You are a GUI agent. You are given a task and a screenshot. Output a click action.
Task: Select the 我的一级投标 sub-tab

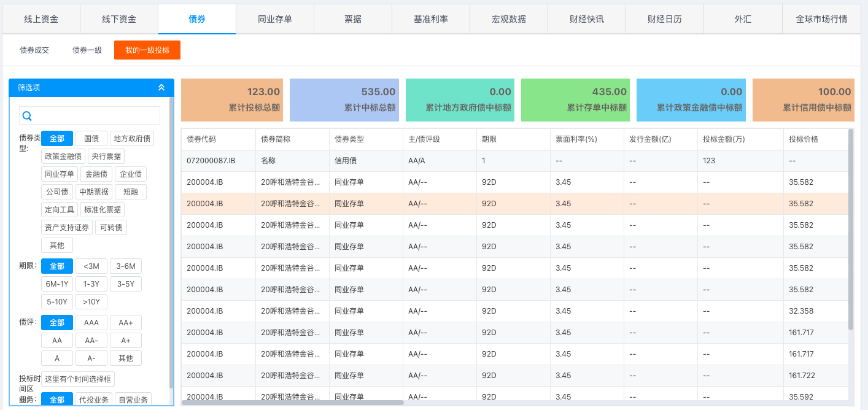[147, 50]
